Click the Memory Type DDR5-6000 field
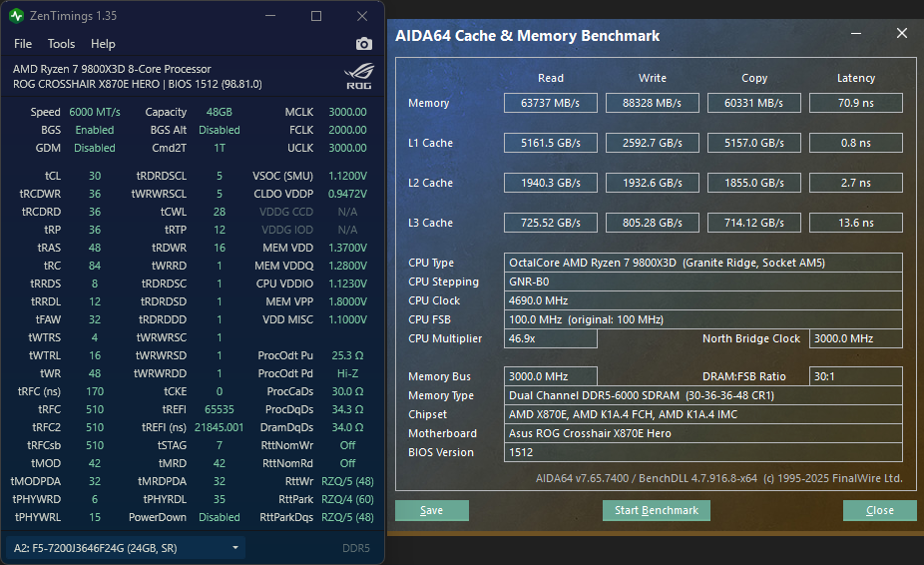Image resolution: width=924 pixels, height=565 pixels. click(703, 395)
